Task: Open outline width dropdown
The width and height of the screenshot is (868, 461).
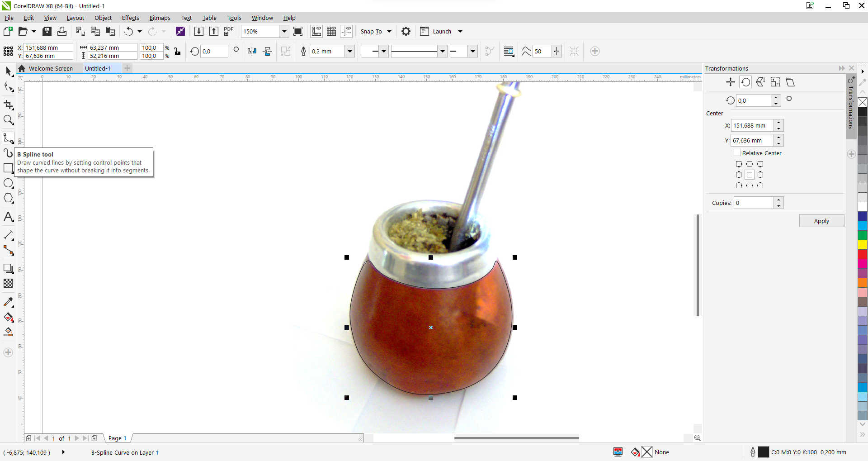Action: [349, 51]
